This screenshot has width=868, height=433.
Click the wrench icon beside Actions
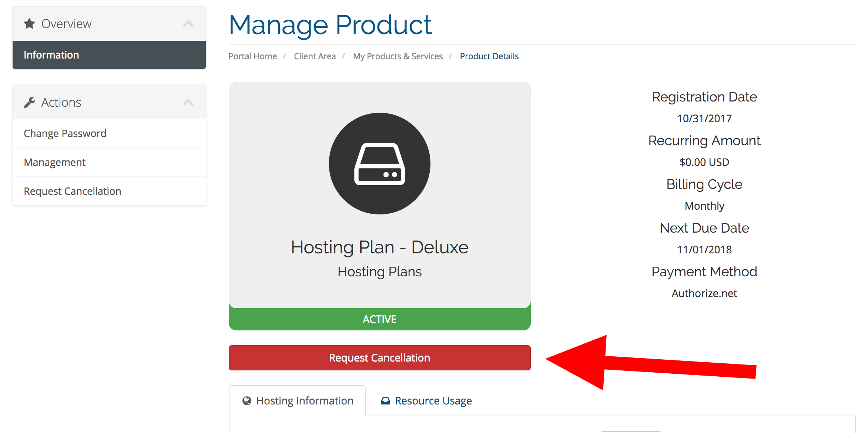pyautogui.click(x=29, y=102)
